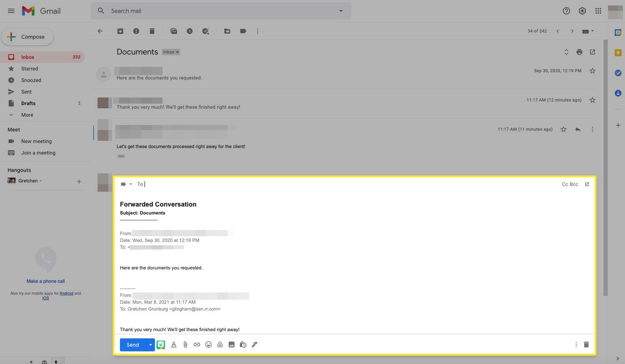Insert files using Google Drive

pyautogui.click(x=220, y=344)
